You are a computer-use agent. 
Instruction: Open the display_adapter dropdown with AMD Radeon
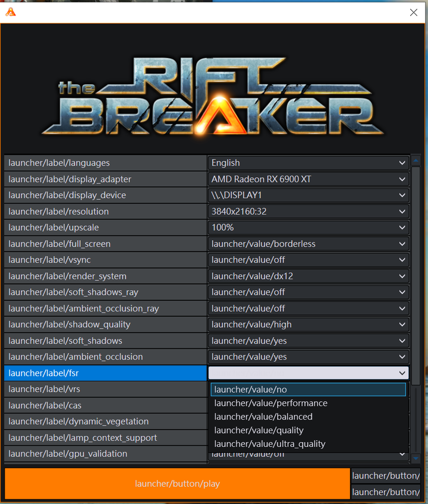pyautogui.click(x=309, y=179)
